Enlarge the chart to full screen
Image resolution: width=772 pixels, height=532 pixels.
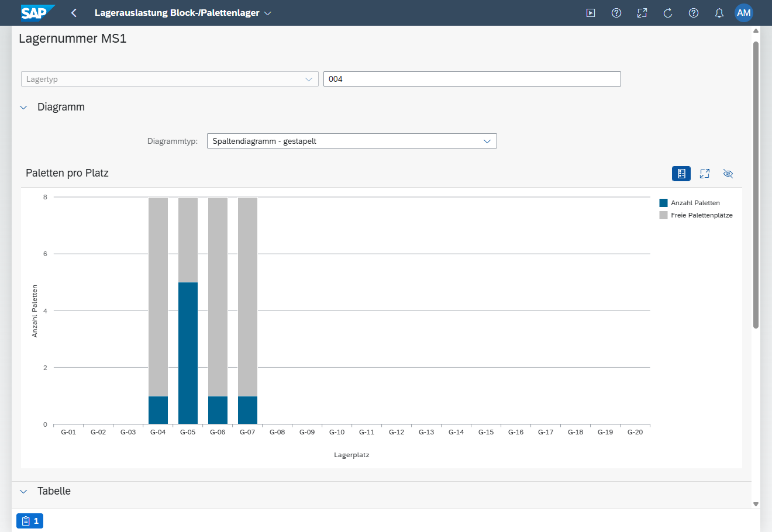pos(705,174)
